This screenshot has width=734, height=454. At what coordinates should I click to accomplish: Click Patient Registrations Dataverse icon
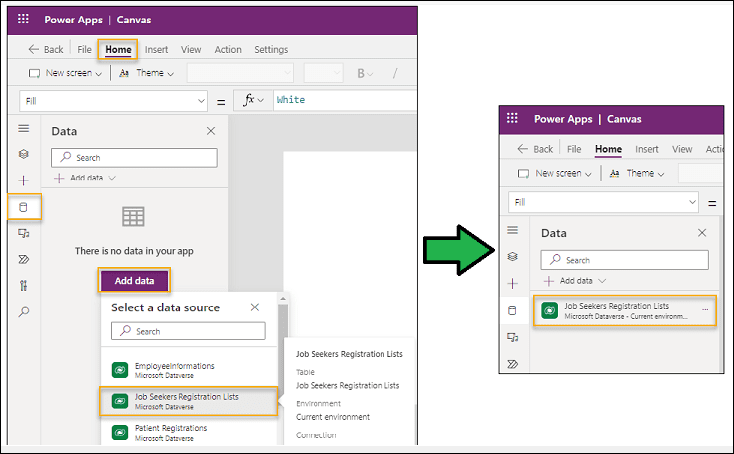pos(120,432)
